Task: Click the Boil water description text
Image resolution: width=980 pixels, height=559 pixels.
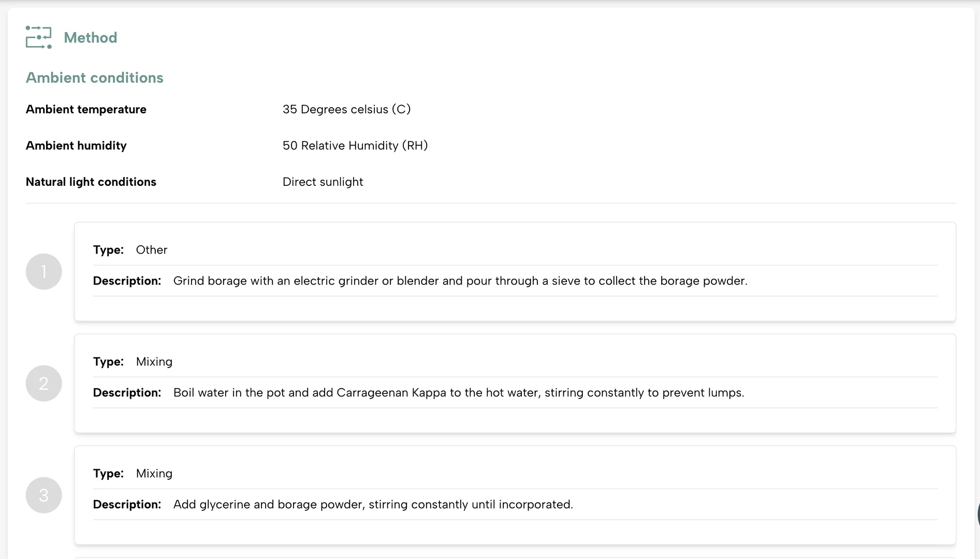Action: click(459, 393)
